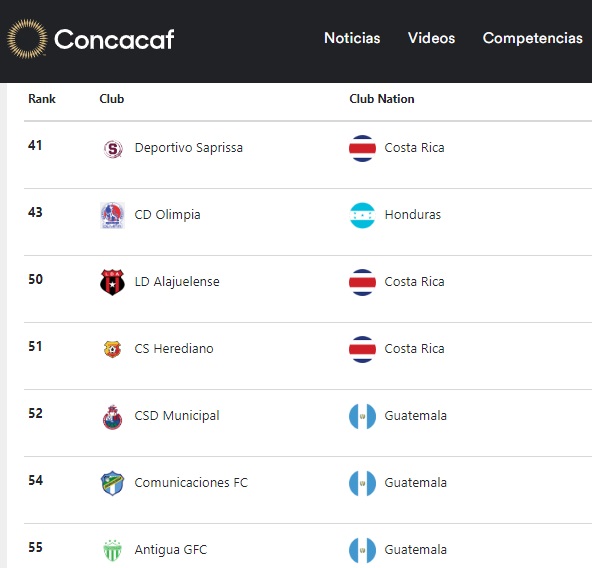Viewport: 592px width, 568px height.
Task: Click Guatemala flag in CSD Municipal row
Action: tap(362, 416)
